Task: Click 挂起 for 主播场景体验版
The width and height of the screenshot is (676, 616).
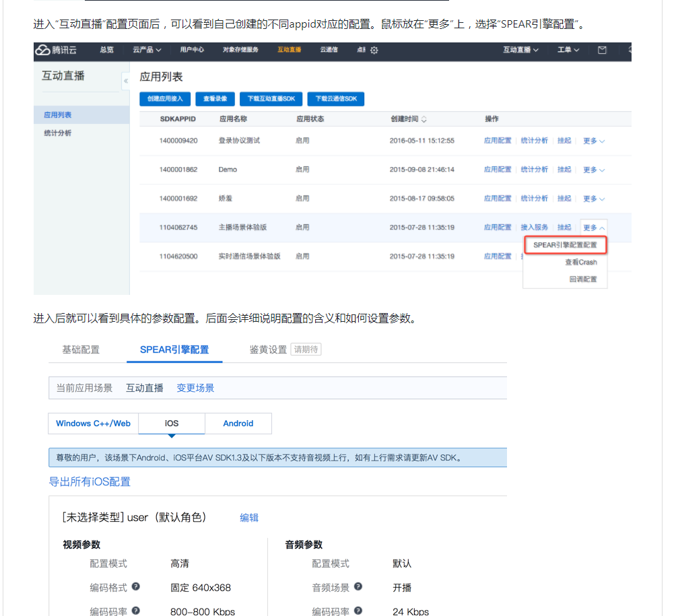Action: [564, 227]
